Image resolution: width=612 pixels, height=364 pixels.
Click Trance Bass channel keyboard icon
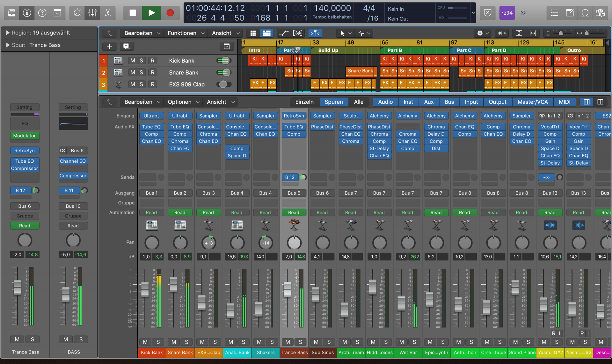[294, 225]
